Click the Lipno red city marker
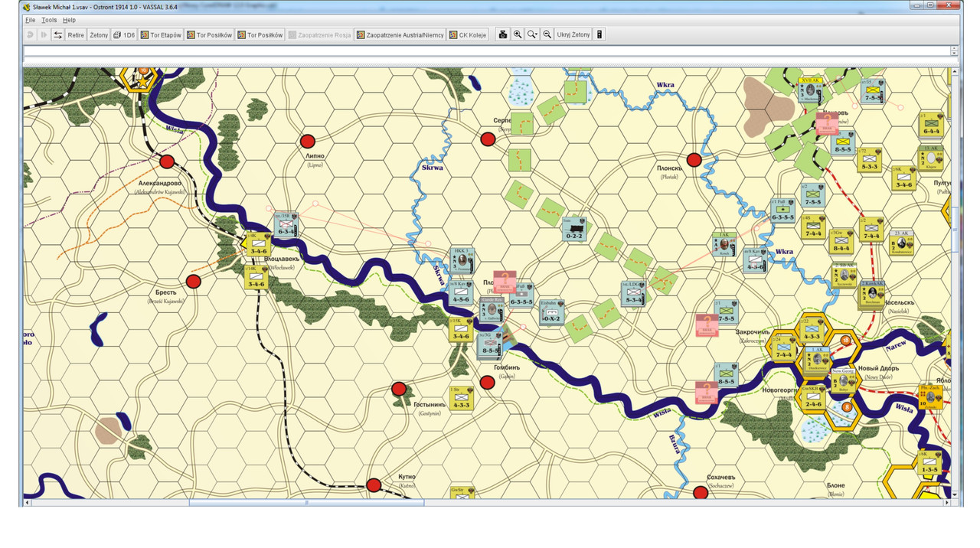 coord(308,142)
